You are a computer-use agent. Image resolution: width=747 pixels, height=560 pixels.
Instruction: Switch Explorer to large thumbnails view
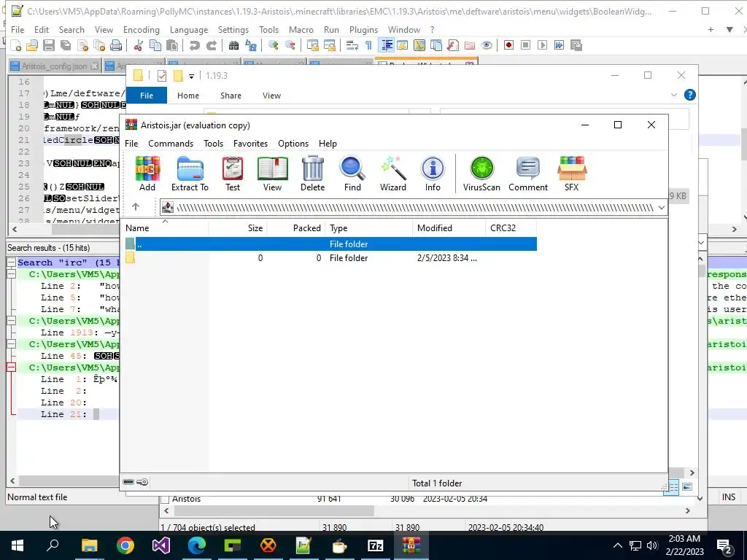(x=687, y=486)
